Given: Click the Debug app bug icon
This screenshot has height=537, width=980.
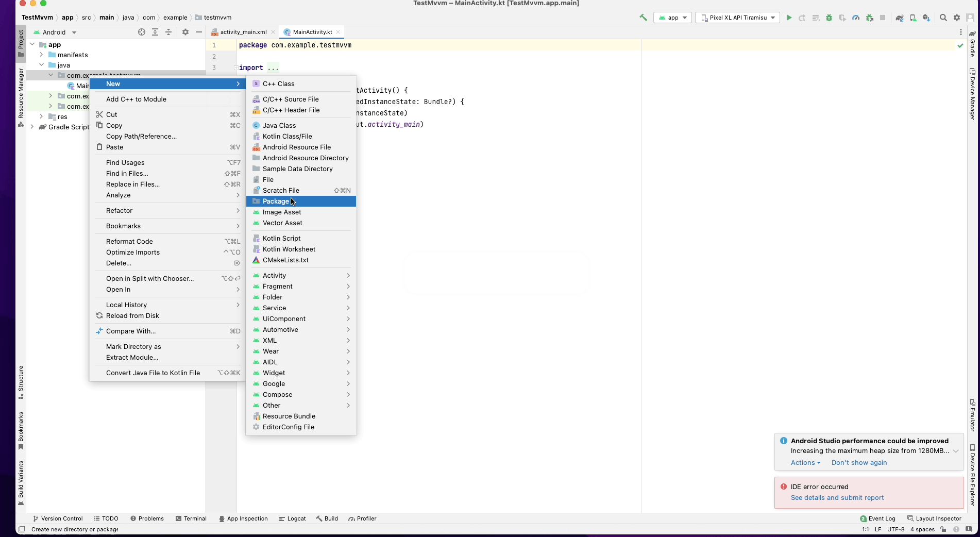Looking at the screenshot, I should [x=829, y=18].
